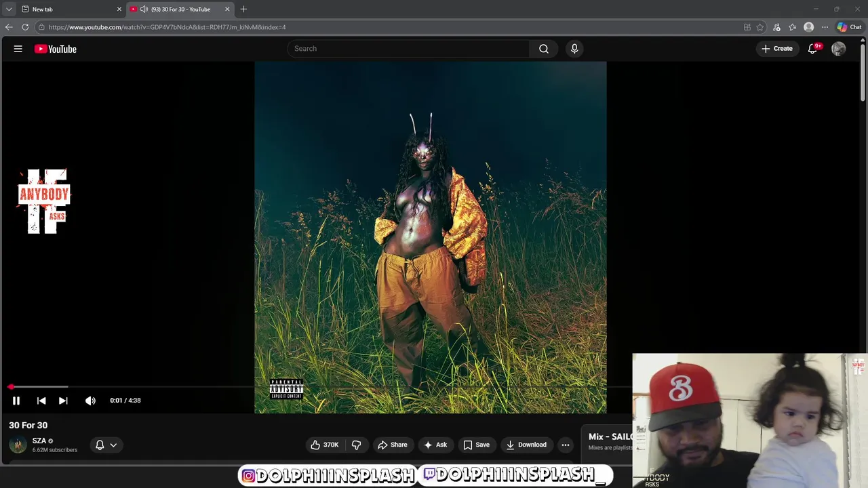Open the favorites list icon
Image resolution: width=868 pixels, height=488 pixels.
[792, 27]
